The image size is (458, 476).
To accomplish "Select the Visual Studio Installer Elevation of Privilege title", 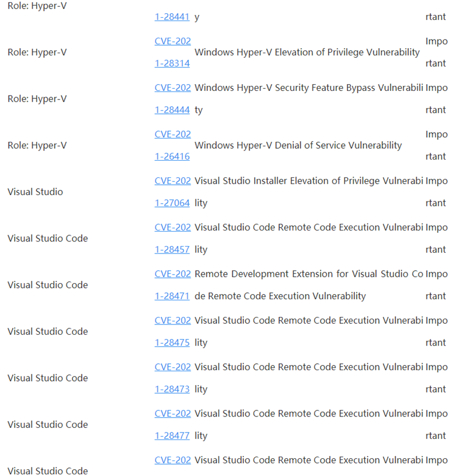I will pyautogui.click(x=308, y=181).
